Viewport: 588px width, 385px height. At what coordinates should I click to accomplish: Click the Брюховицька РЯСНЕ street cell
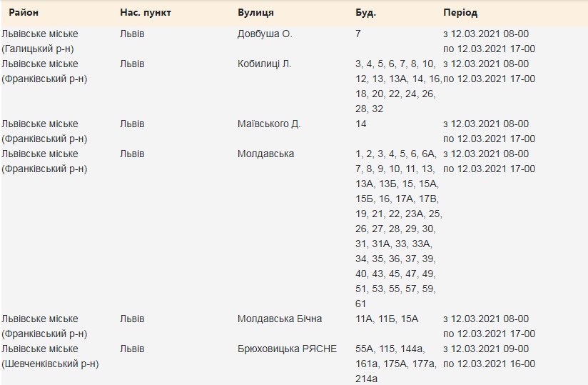[287, 349]
